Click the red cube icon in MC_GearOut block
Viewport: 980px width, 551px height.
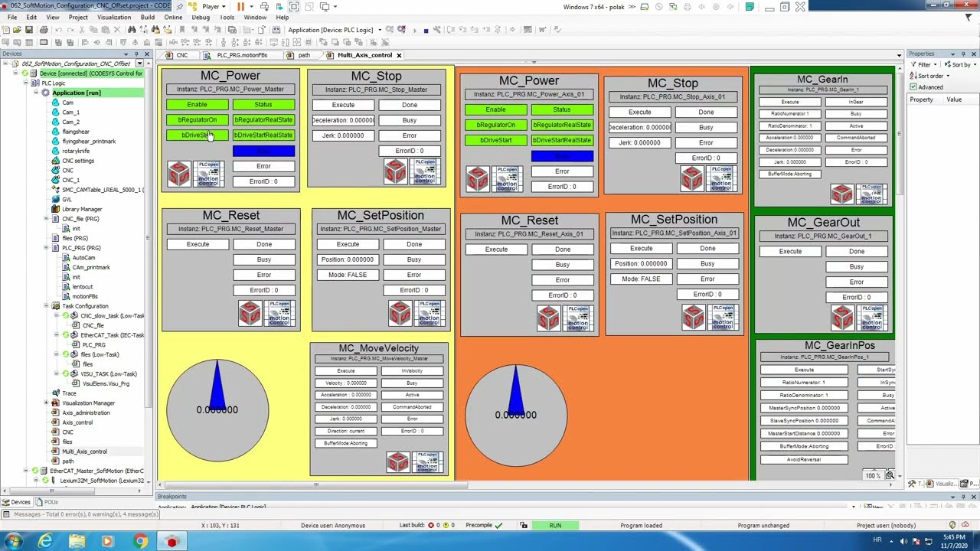tap(842, 317)
